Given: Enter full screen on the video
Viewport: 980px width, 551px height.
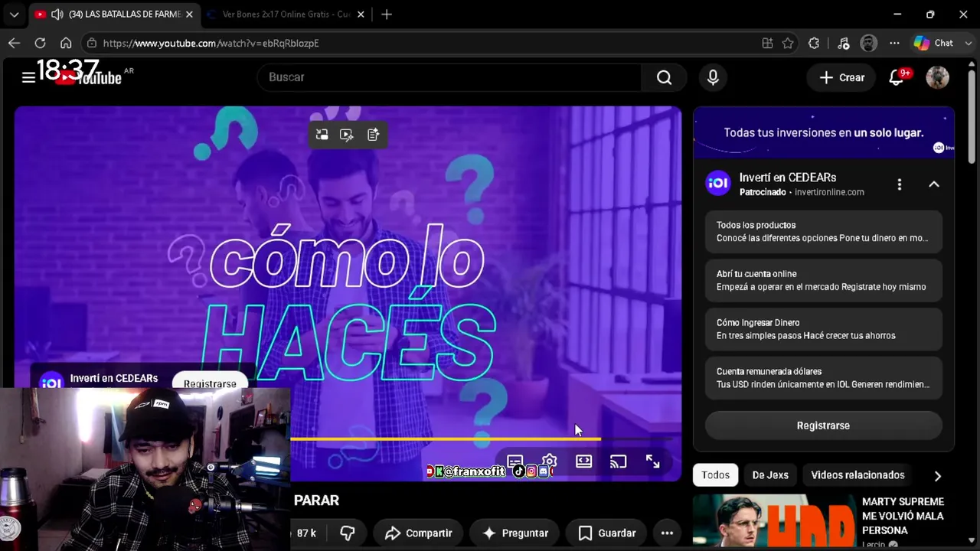Looking at the screenshot, I should pyautogui.click(x=652, y=461).
